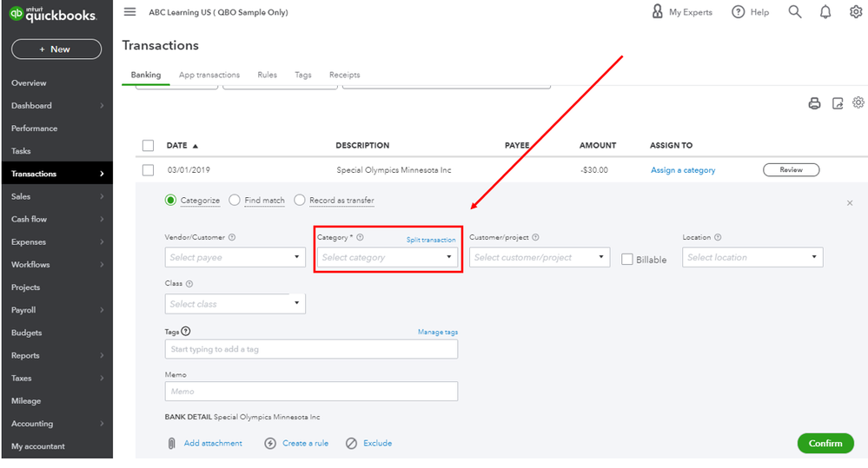
Task: Click the search magnifier icon
Action: (x=795, y=11)
